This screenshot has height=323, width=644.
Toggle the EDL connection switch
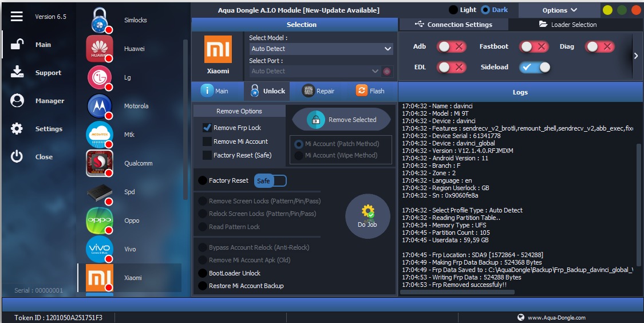(x=452, y=67)
